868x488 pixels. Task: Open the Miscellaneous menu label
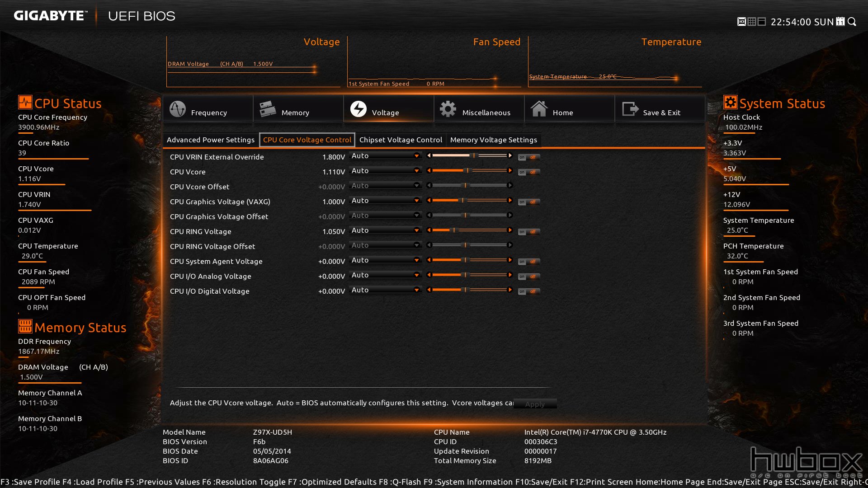coord(486,113)
